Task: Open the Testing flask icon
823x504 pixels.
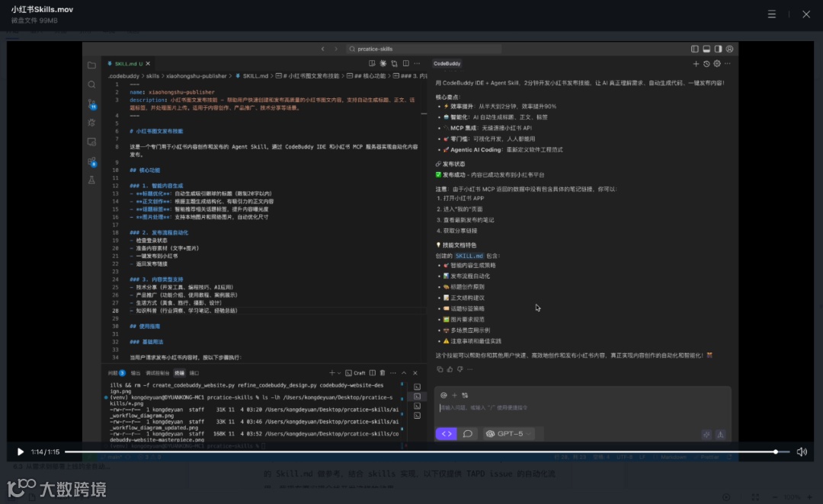Action: 92,180
